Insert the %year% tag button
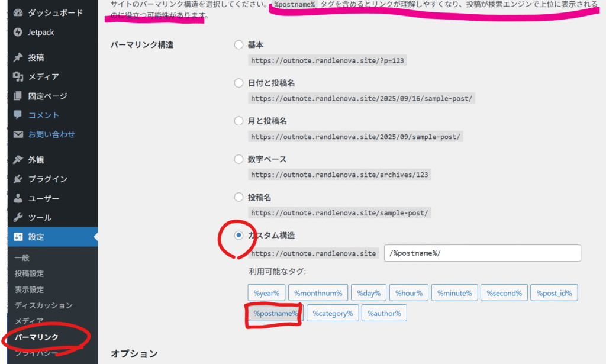Screen dimensions: 606x364 click(x=267, y=293)
